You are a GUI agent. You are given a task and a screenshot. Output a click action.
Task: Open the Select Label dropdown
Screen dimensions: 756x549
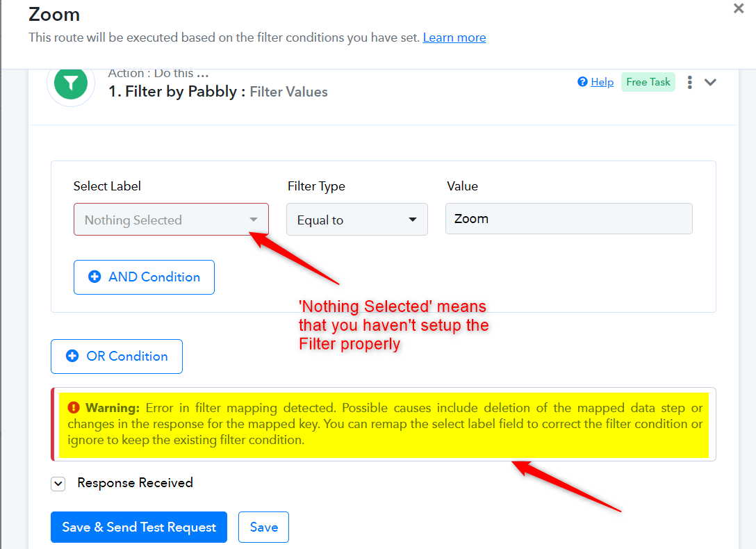click(x=171, y=220)
